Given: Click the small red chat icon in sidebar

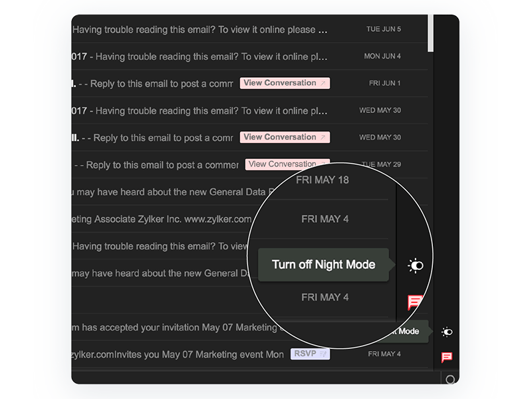Looking at the screenshot, I should (447, 358).
